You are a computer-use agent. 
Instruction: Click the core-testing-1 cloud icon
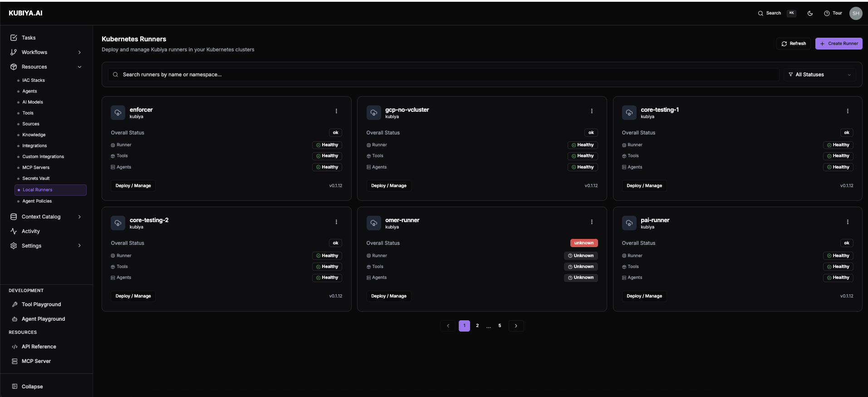(629, 113)
